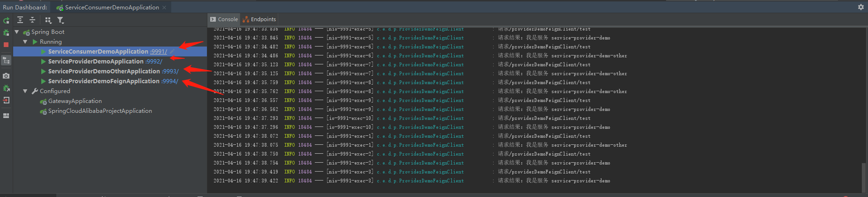
Task: Open the Filter funnel dropdown
Action: pyautogui.click(x=61, y=20)
